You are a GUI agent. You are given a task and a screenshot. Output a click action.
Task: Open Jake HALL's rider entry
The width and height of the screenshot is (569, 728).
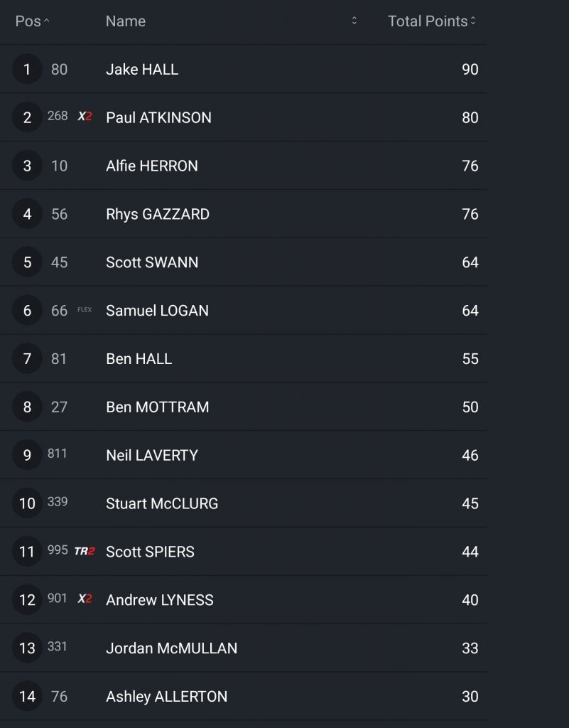(142, 70)
